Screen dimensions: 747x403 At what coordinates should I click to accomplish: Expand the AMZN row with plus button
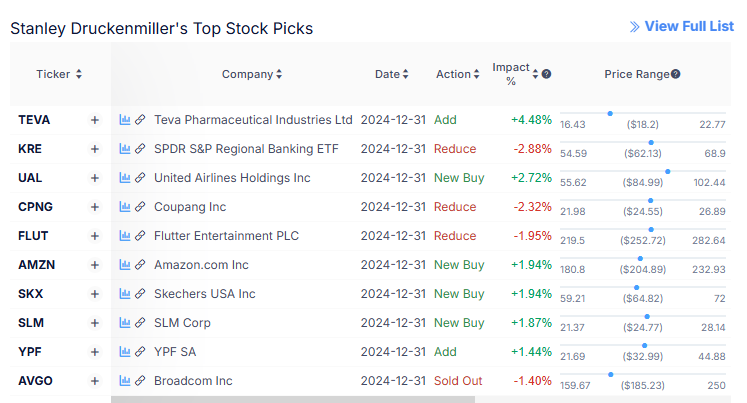(95, 265)
